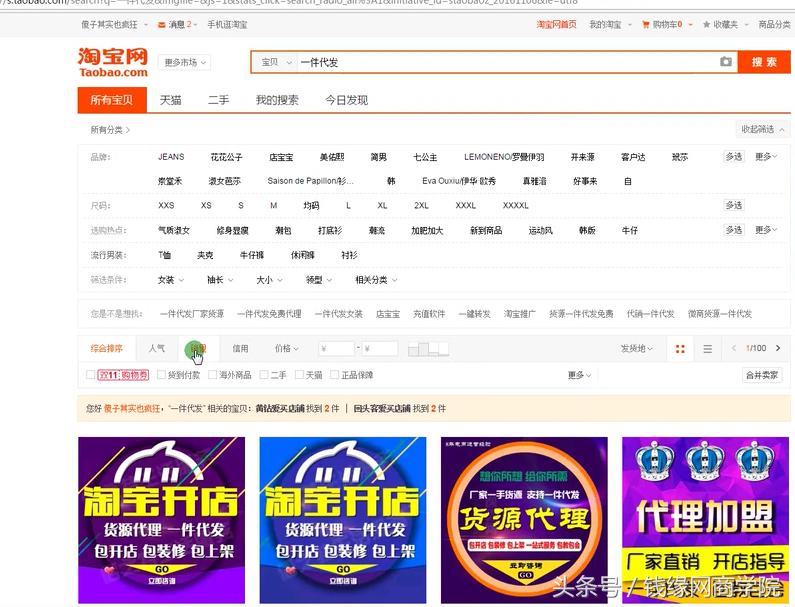Expand the 袖长 filter dropdown
This screenshot has height=607, width=795.
pos(220,279)
